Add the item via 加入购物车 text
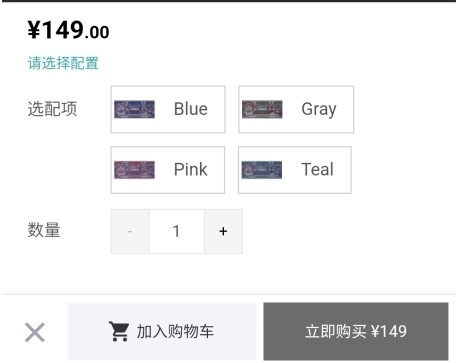 [175, 332]
